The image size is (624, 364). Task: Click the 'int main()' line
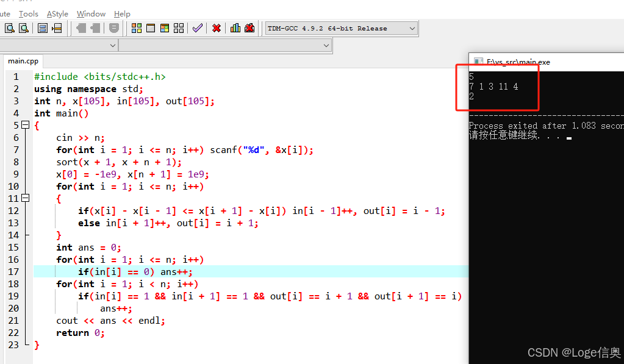tap(61, 113)
